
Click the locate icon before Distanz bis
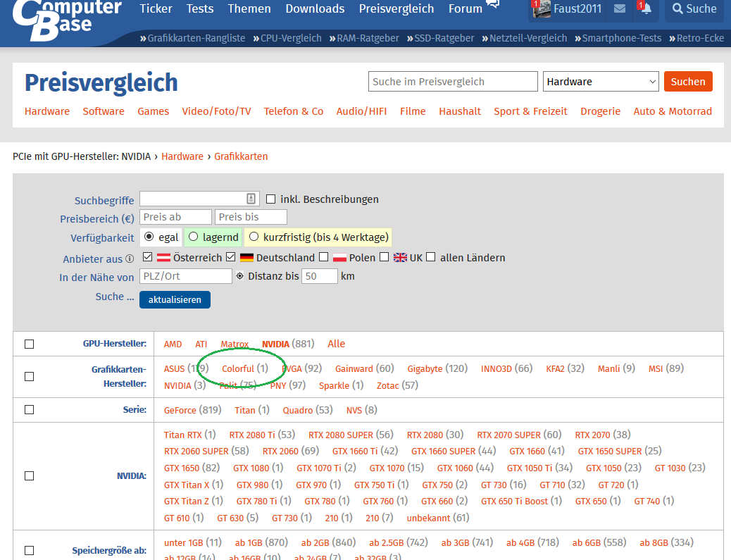[x=239, y=276]
